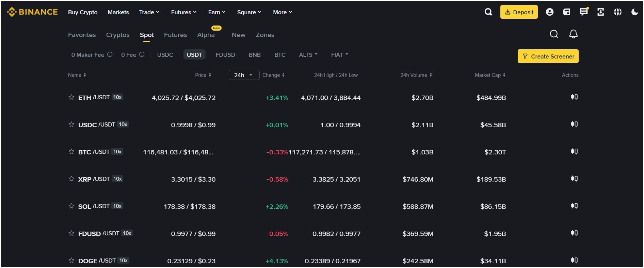644x268 pixels.
Task: Select the FDUSD quote filter tab
Action: [x=225, y=55]
